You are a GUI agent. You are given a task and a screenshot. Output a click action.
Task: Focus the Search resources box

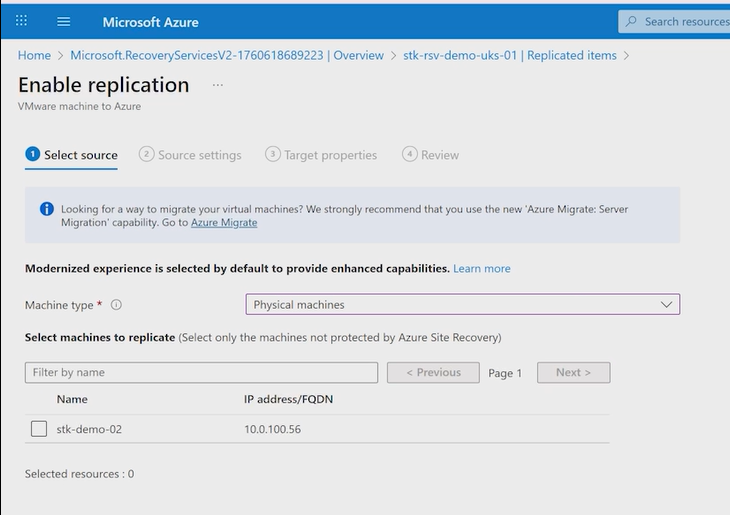pyautogui.click(x=674, y=21)
